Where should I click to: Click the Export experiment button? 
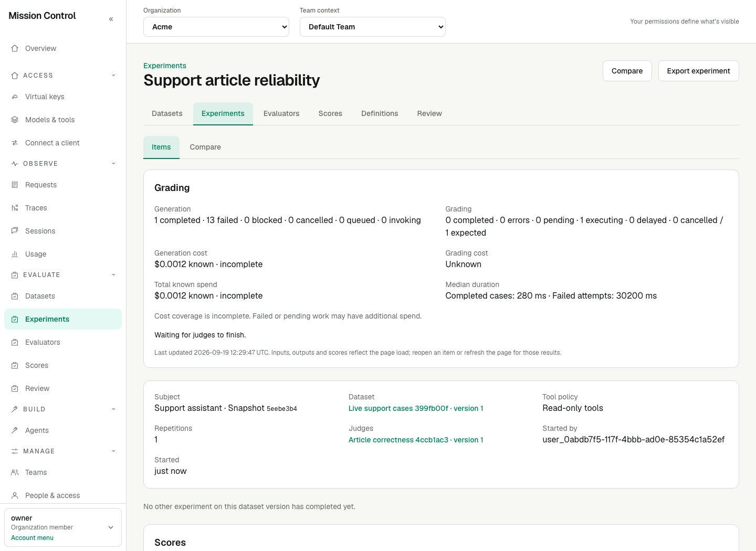click(698, 71)
